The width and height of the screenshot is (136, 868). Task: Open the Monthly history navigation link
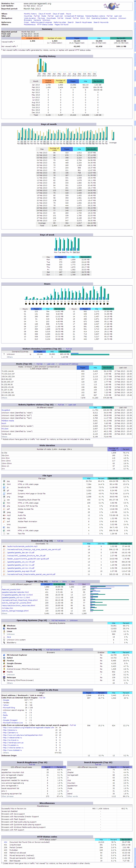pos(30,14)
